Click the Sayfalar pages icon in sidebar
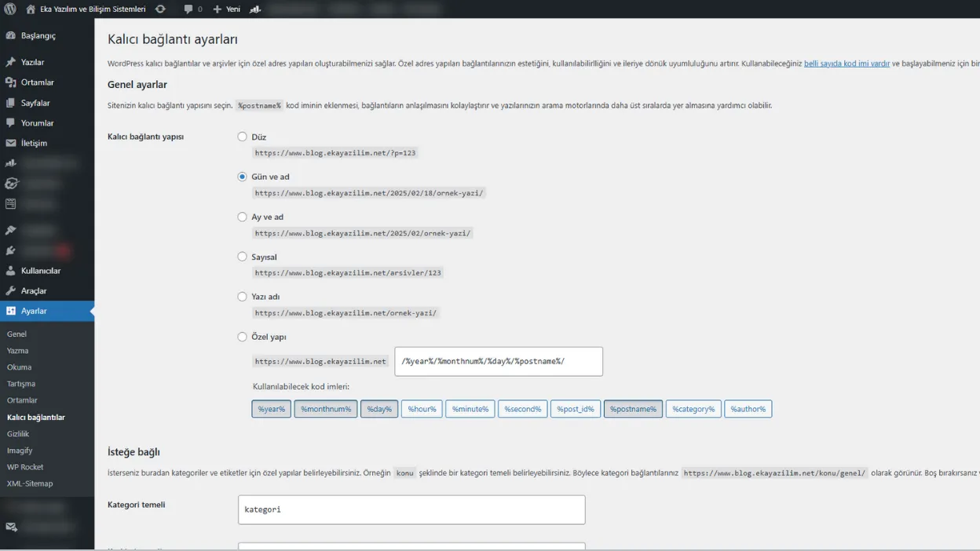980x551 pixels. [x=10, y=103]
